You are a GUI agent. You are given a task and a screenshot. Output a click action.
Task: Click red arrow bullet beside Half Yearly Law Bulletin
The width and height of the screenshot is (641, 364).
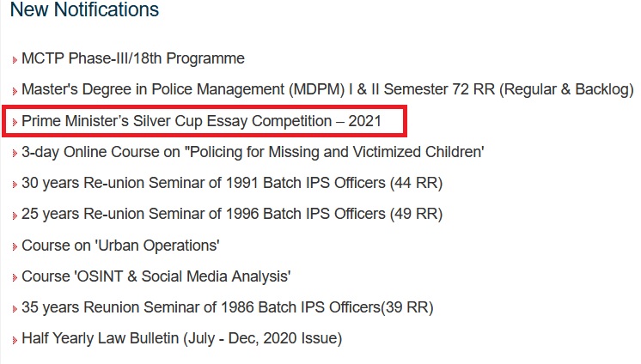(x=15, y=340)
